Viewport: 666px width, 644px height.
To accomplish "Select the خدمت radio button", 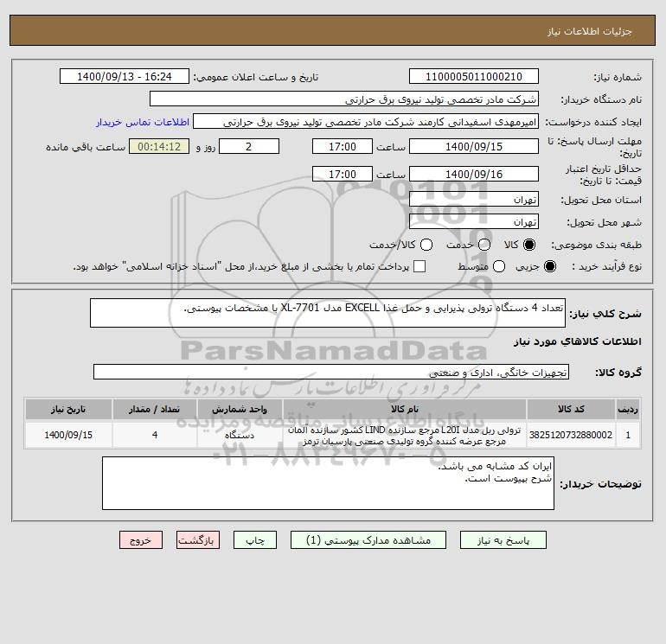I will point(484,245).
